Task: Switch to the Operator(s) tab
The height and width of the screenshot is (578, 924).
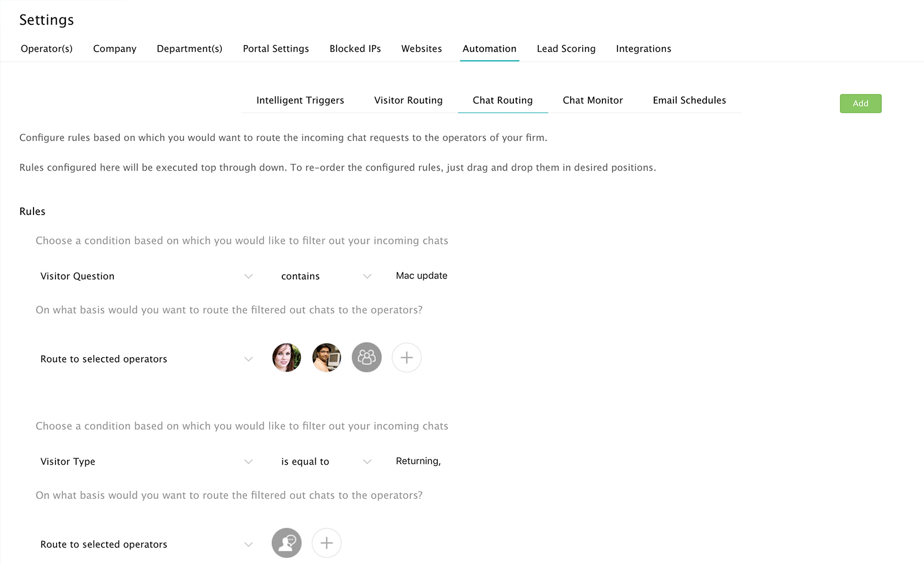Action: (x=47, y=49)
